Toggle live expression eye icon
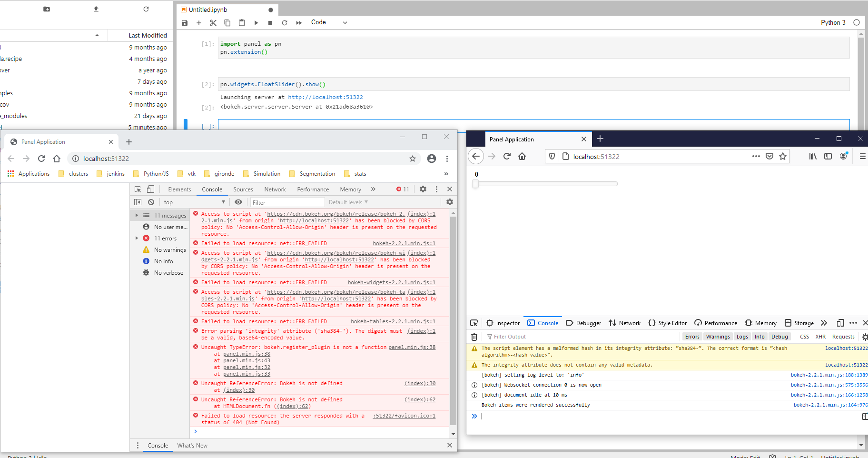 (238, 202)
